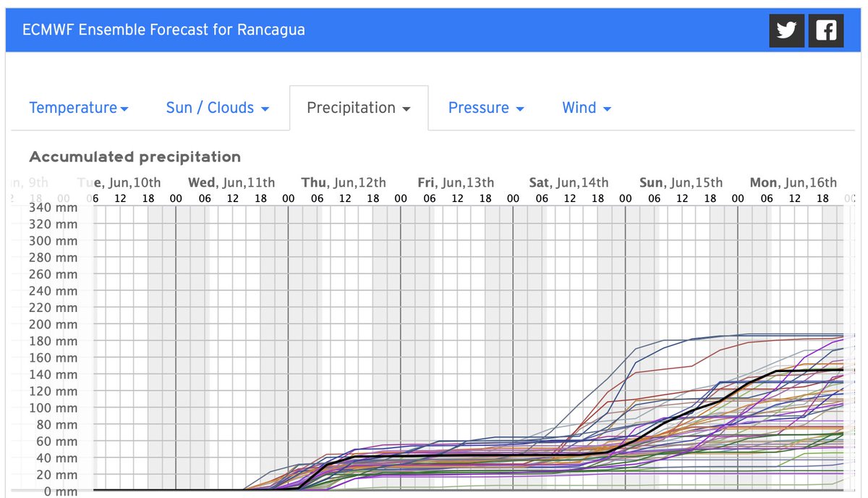Click the 'ECMWF Ensemble Forecast for Rancagua' title
The height and width of the screenshot is (498, 868).
pyautogui.click(x=164, y=30)
